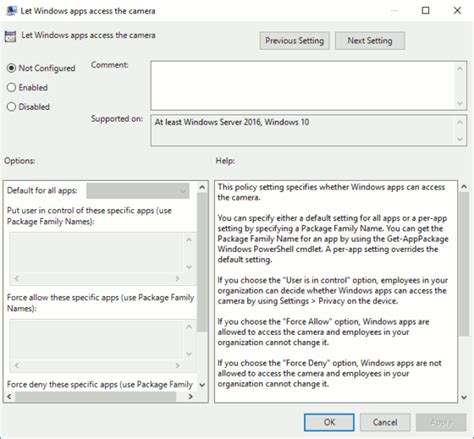The image size is (474, 439).
Task: Click the Options pane scroll-up arrow
Action: coord(202,187)
